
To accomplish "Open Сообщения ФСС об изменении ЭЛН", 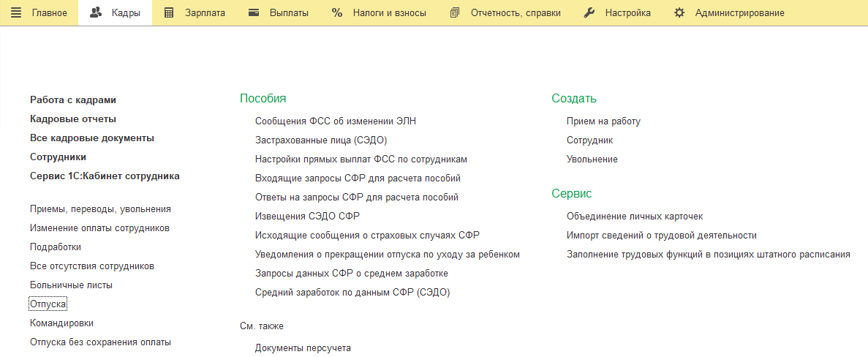I will click(336, 121).
